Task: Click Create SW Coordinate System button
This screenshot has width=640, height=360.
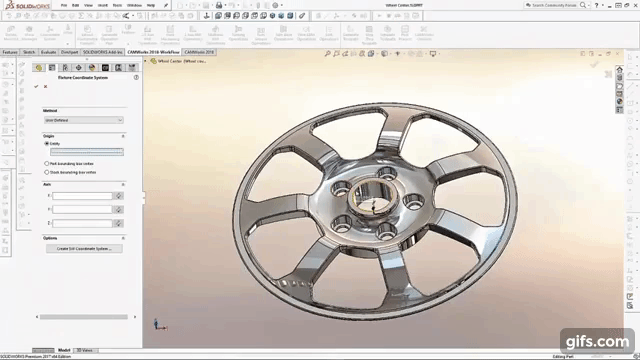Action: 84,249
